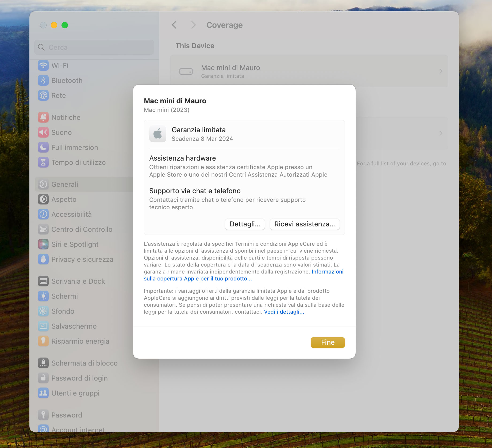Click the Generali gear icon
This screenshot has height=448, width=492.
click(43, 184)
